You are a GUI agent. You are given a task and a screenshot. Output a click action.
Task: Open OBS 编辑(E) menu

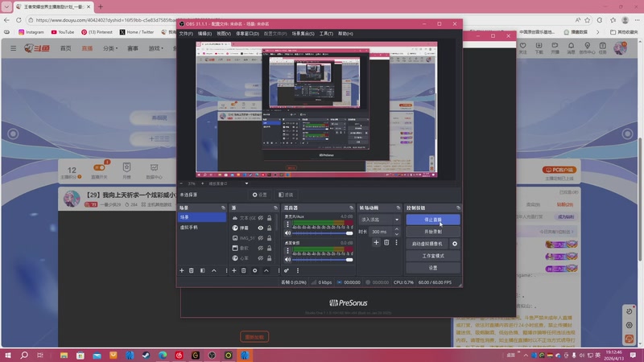coord(204,34)
